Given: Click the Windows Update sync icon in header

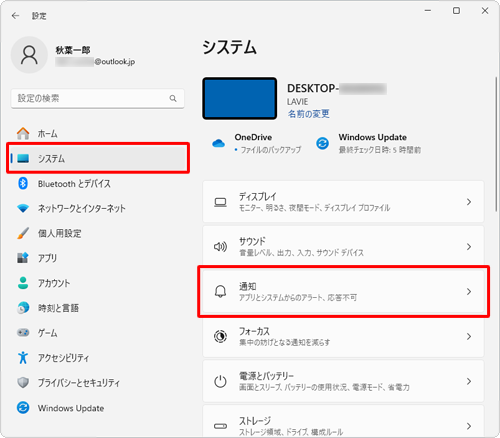Looking at the screenshot, I should click(322, 143).
